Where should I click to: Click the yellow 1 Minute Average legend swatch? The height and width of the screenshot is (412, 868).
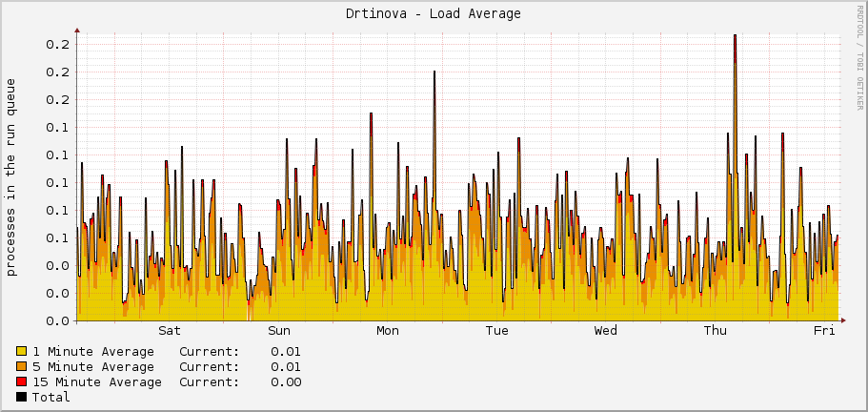pos(22,351)
